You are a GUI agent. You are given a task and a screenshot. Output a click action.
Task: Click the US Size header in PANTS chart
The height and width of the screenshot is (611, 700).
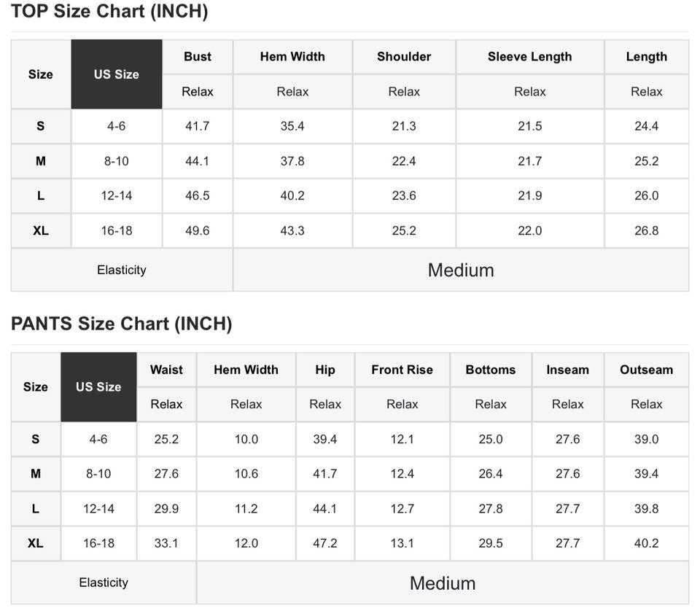pyautogui.click(x=98, y=386)
